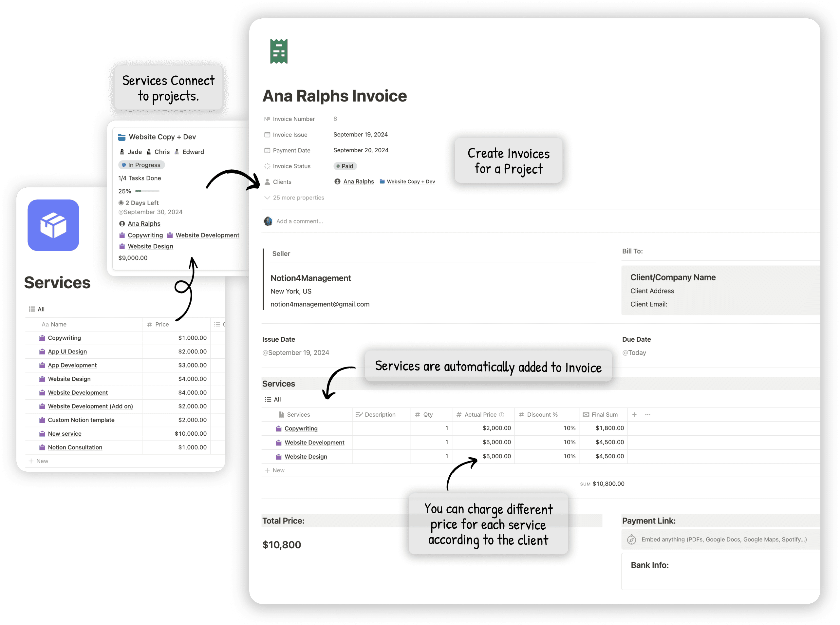Click the $9,000.00 total on project card
This screenshot has height=625, width=840.
133,258
